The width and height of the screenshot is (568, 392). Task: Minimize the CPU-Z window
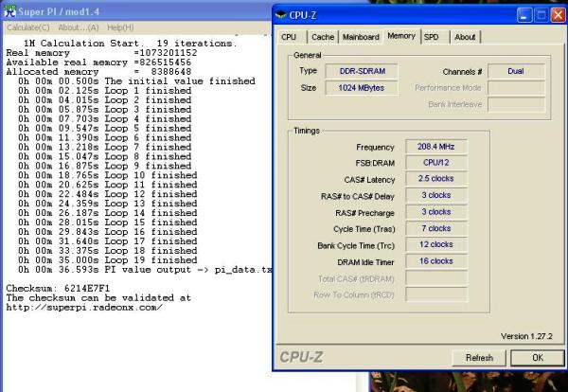pos(524,15)
